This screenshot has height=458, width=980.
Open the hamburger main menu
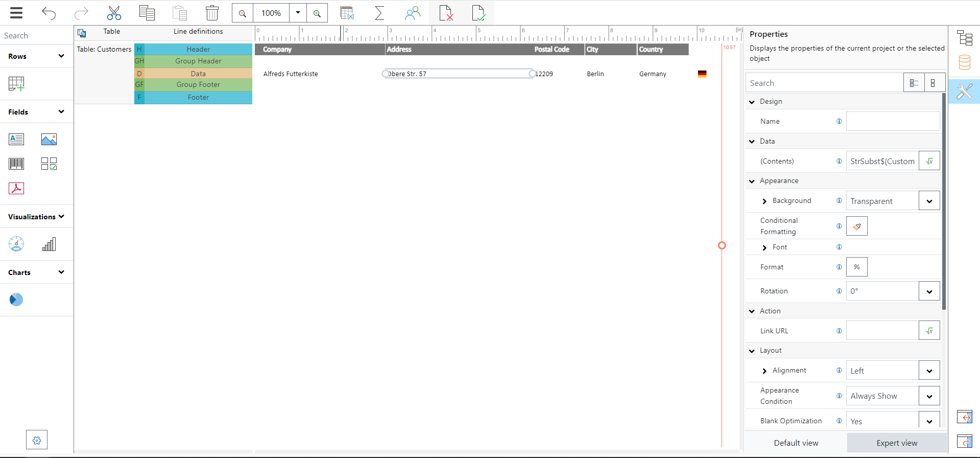point(16,13)
